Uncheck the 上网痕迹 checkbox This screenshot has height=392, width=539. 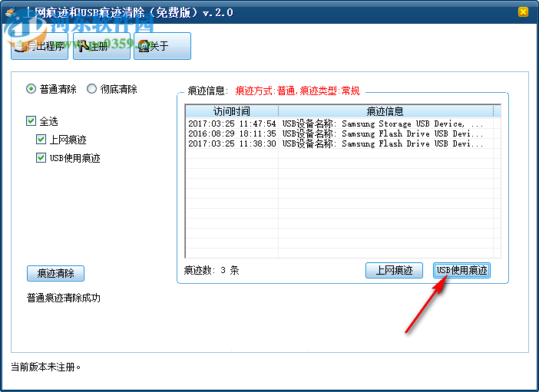click(x=41, y=140)
